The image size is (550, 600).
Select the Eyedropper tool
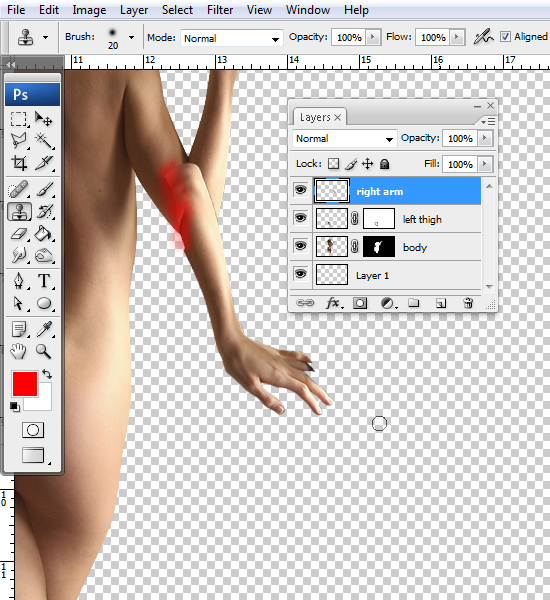coord(44,329)
